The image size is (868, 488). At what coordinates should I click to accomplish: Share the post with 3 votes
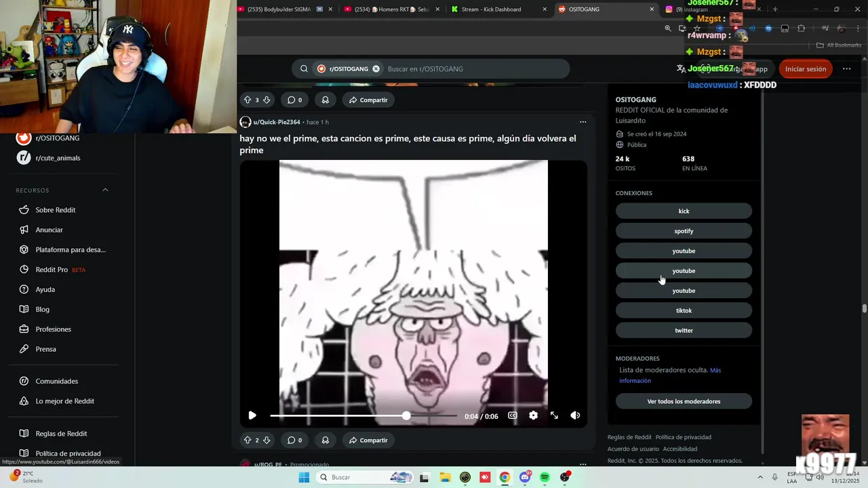click(x=368, y=100)
